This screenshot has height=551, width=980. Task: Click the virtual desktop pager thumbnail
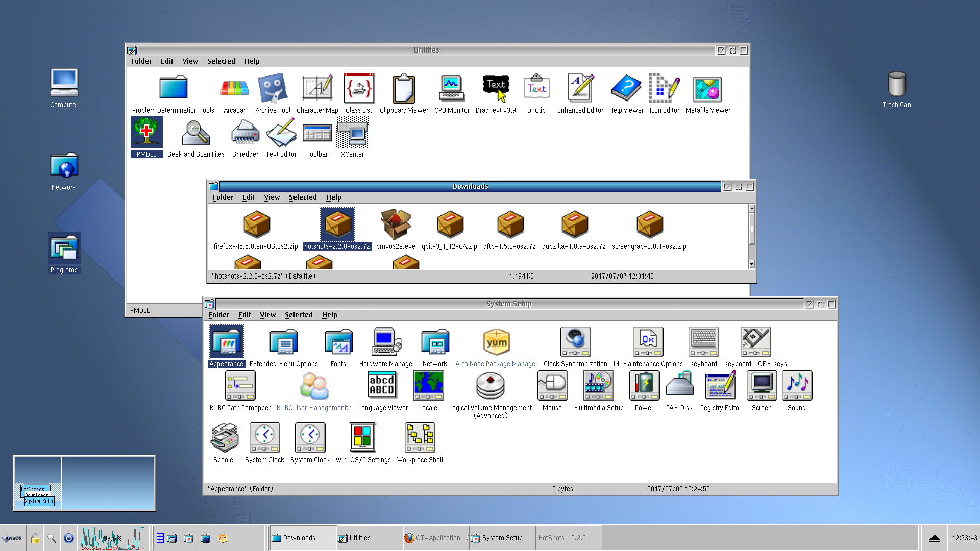pyautogui.click(x=84, y=483)
